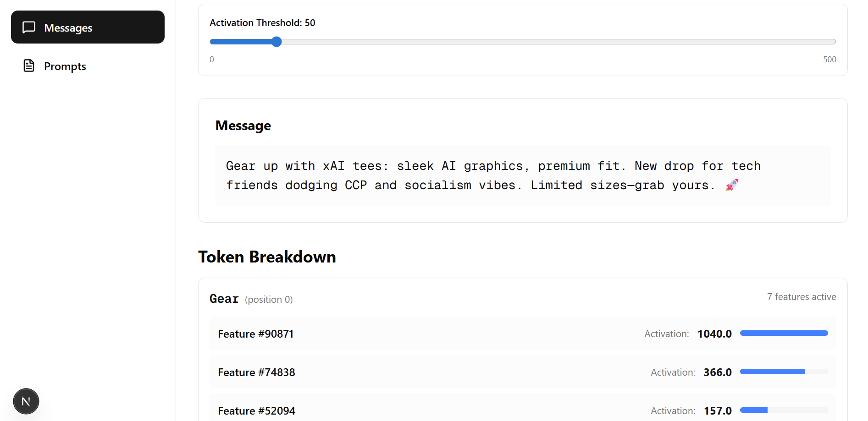
Task: Click the Activation Threshold slider handle
Action: pos(276,42)
